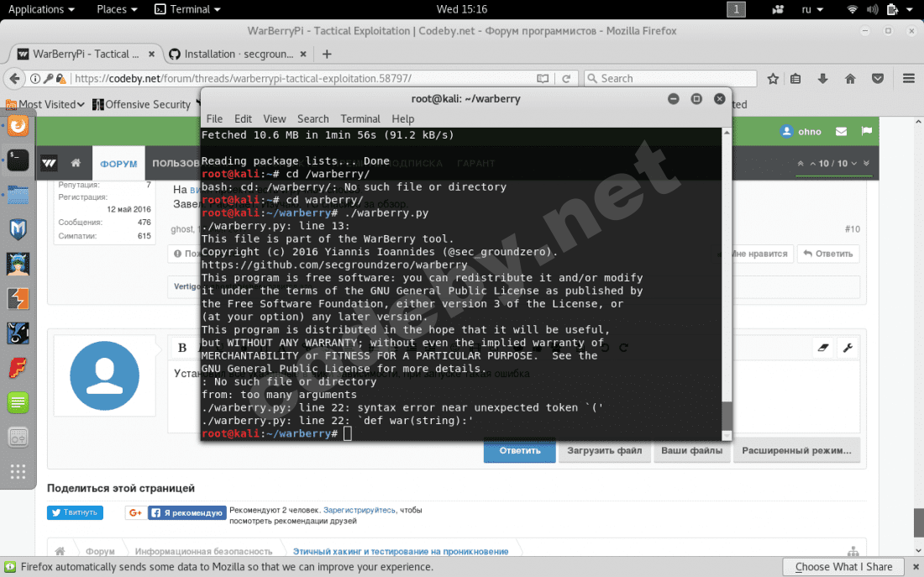The width and height of the screenshot is (924, 577).
Task: Toggle reader view in address bar
Action: tap(543, 78)
